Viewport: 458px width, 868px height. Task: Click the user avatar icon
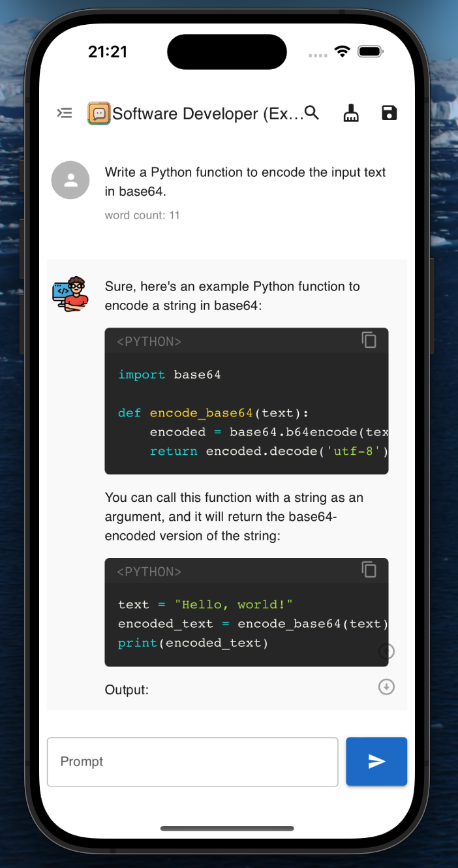coord(70,180)
